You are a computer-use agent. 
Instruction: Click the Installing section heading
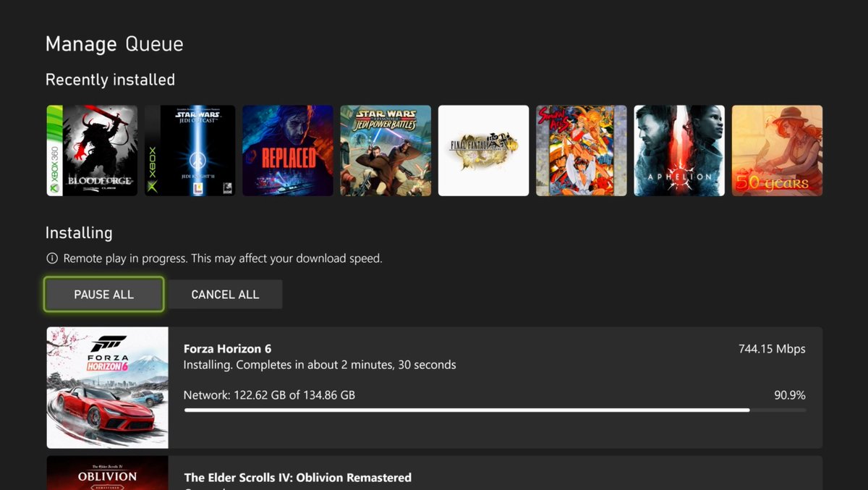[x=79, y=233]
